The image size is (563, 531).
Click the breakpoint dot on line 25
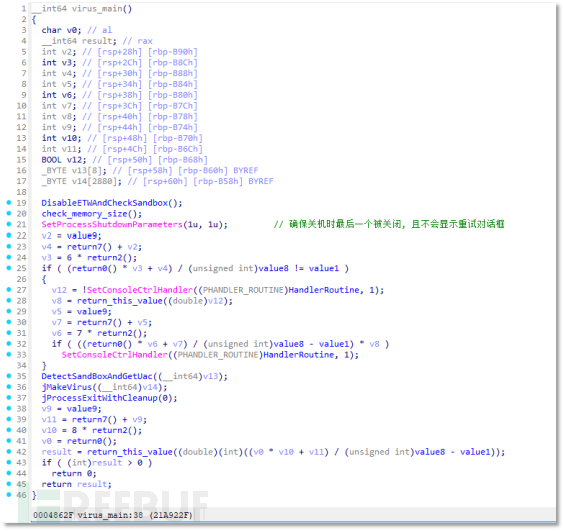point(9,268)
